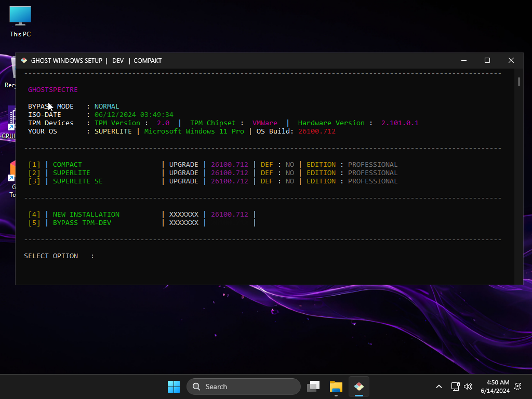
Task: Mute audio via the speaker tray icon
Action: [468, 387]
